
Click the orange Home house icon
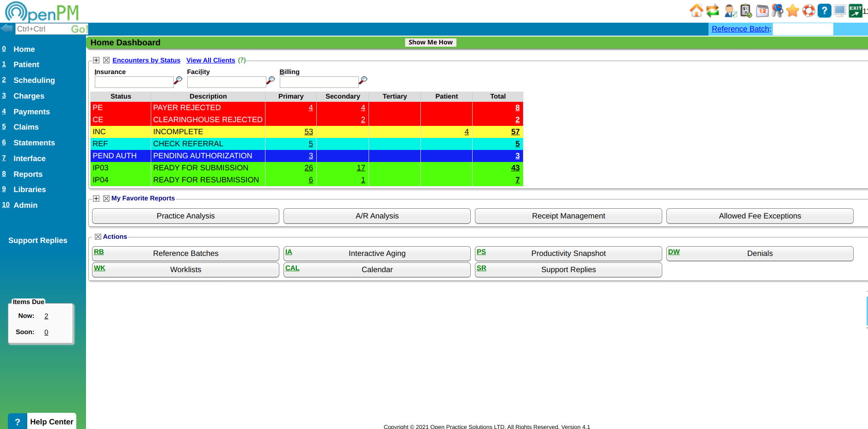[x=696, y=10]
